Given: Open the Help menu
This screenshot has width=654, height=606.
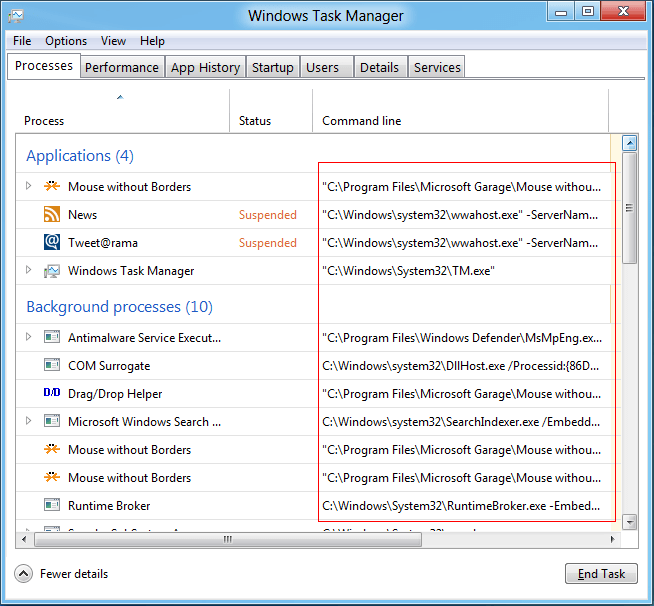Looking at the screenshot, I should coord(152,41).
